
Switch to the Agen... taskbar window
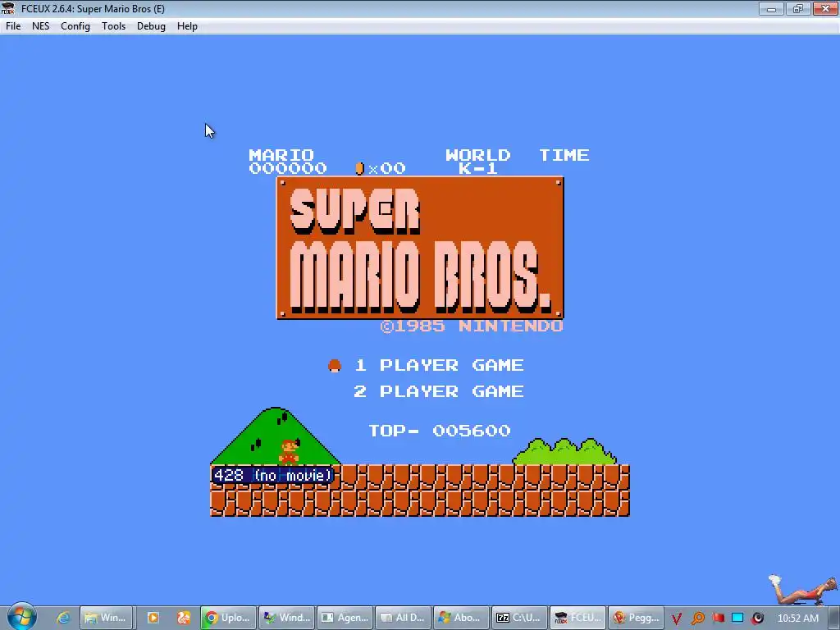(345, 618)
